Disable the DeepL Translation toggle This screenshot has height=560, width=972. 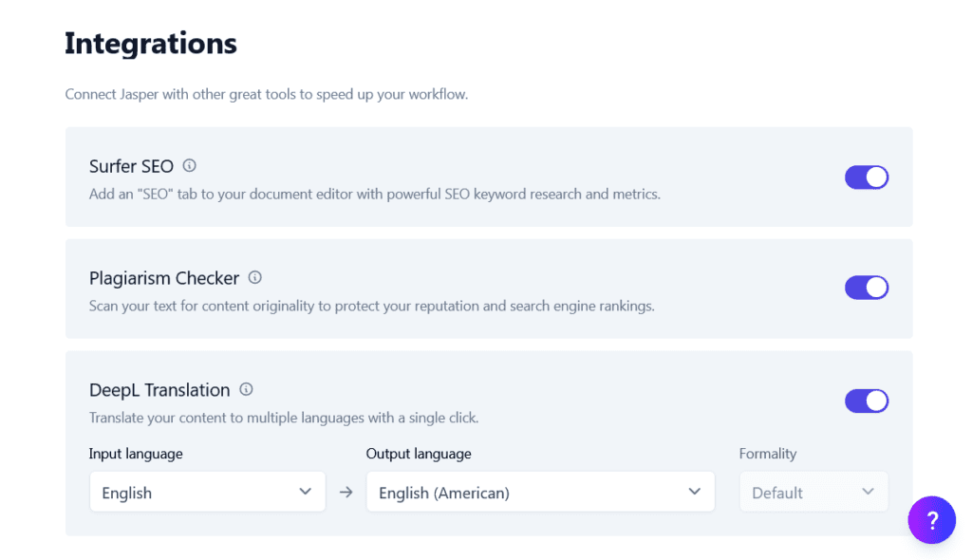(867, 401)
